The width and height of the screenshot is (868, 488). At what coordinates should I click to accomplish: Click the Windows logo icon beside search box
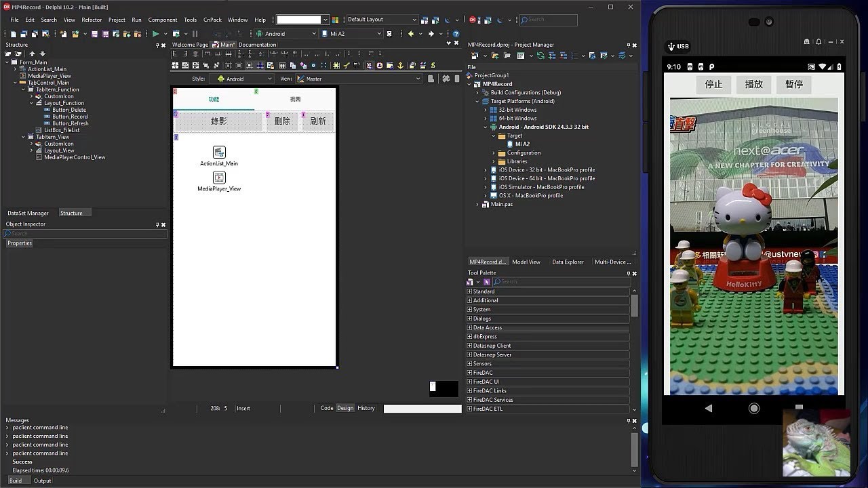(335, 20)
